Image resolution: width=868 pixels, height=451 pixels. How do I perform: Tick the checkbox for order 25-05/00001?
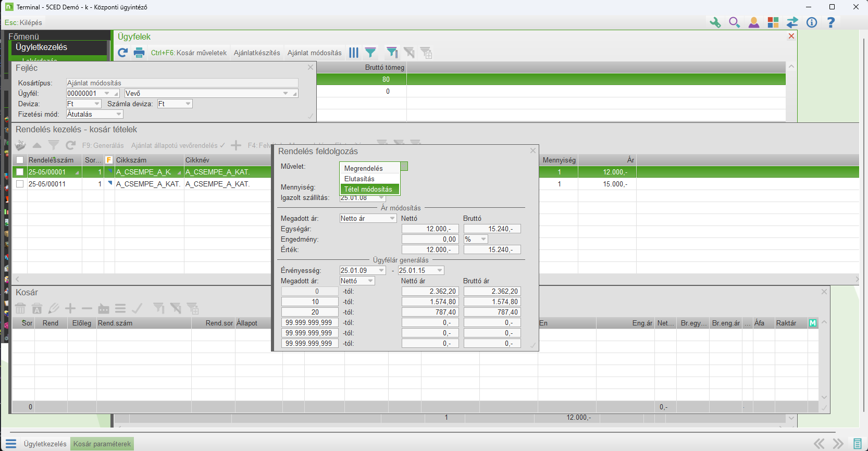coord(20,172)
